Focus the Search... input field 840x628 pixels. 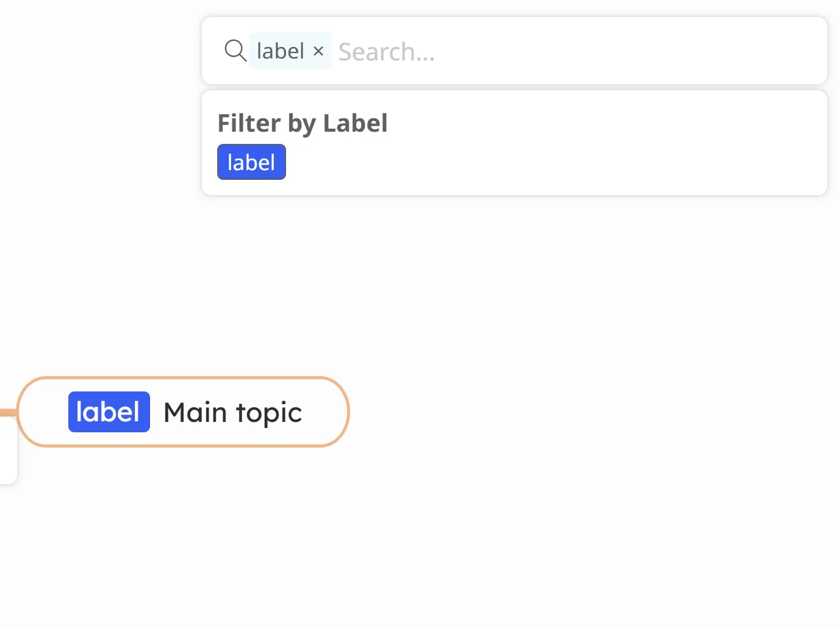(x=549, y=52)
